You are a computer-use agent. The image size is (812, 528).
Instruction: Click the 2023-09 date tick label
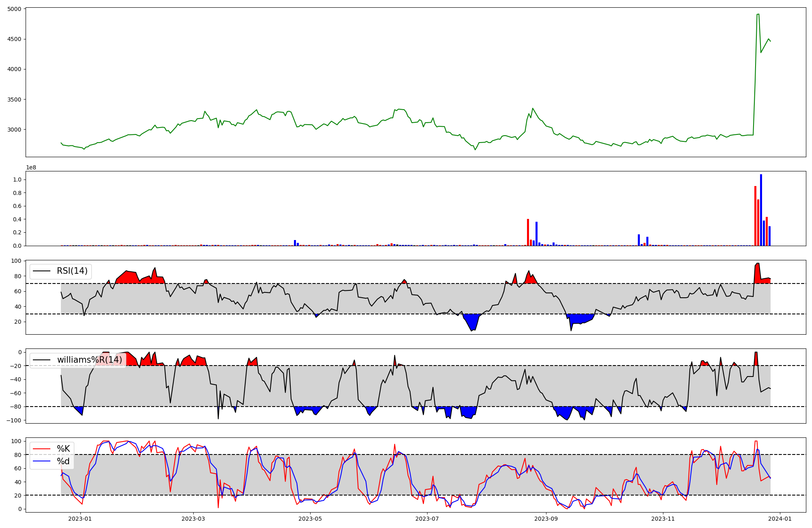pos(546,519)
